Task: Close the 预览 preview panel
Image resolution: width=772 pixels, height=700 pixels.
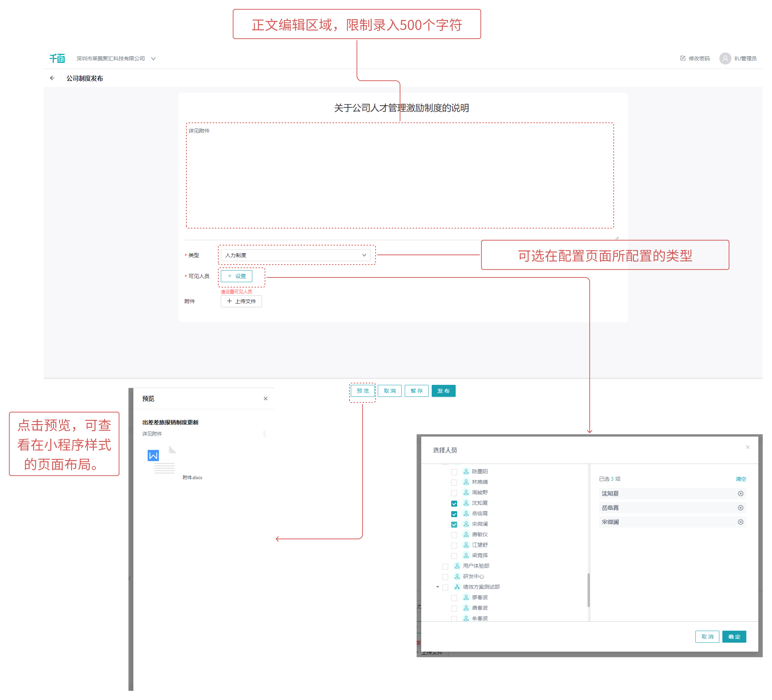Action: tap(265, 399)
